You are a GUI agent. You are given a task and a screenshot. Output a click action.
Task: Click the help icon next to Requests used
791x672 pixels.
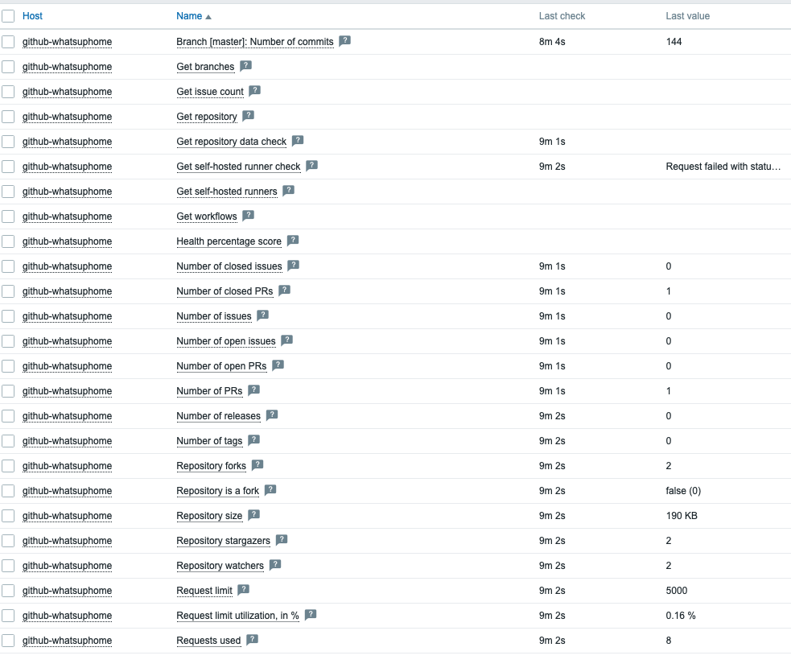click(253, 640)
